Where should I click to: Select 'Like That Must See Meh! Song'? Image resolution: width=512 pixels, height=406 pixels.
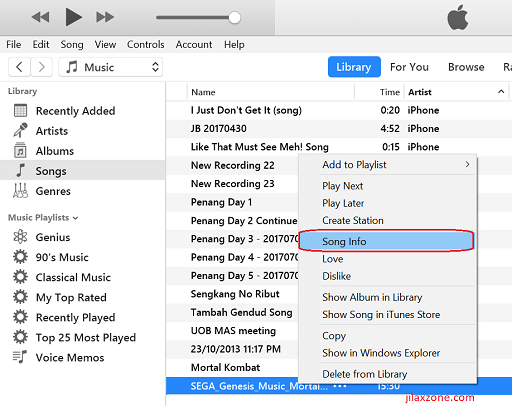tap(260, 147)
